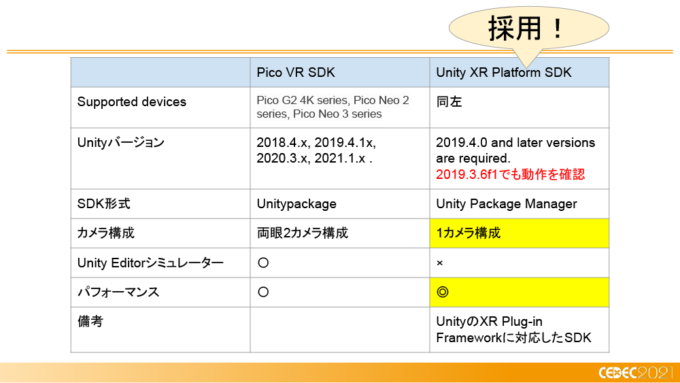Select the Pico VR SDK column header
The height and width of the screenshot is (383, 680).
tap(340, 72)
